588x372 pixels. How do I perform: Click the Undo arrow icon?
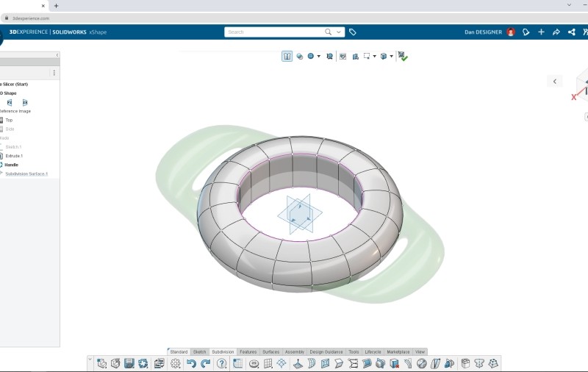pyautogui.click(x=191, y=363)
